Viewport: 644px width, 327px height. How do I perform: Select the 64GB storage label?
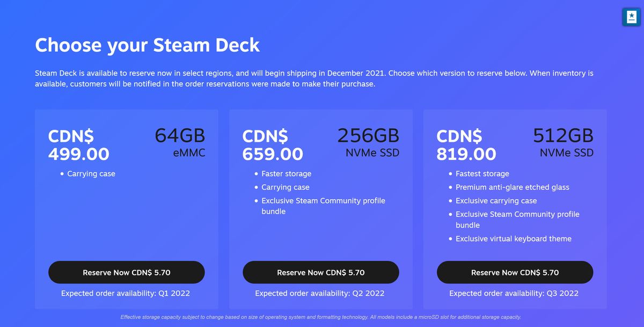coord(180,136)
